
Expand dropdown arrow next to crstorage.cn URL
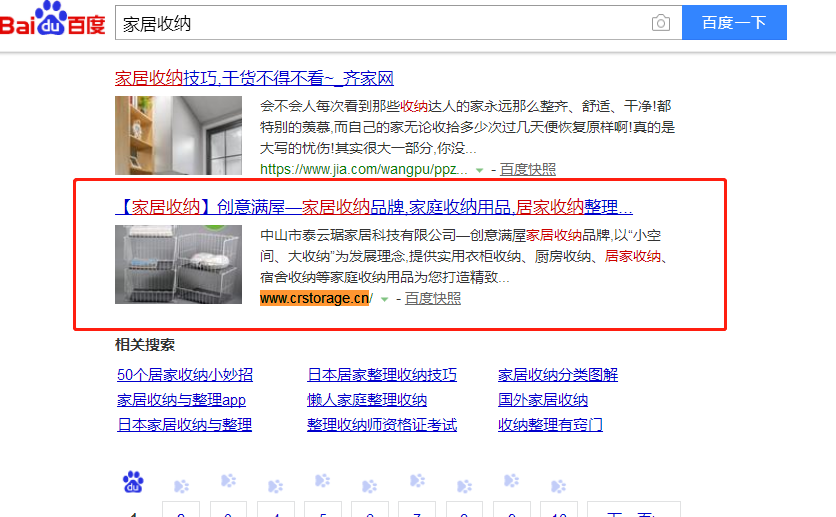(384, 300)
